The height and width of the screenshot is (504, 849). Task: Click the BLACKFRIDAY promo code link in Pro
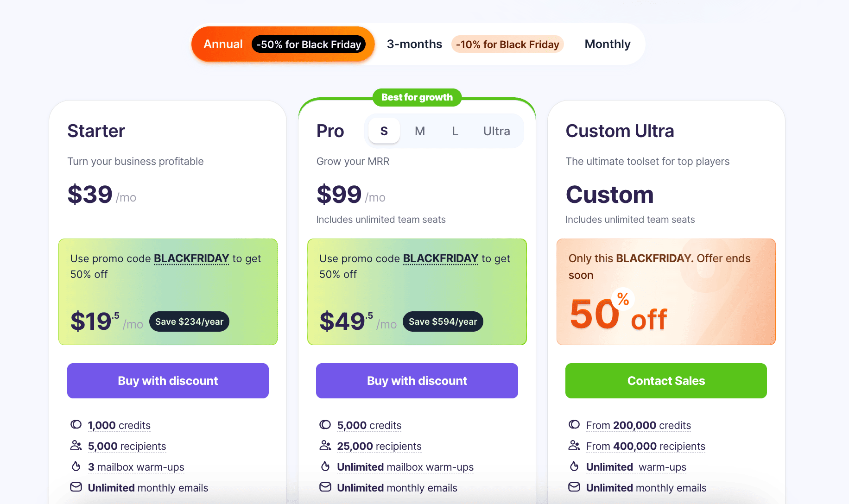(x=440, y=258)
